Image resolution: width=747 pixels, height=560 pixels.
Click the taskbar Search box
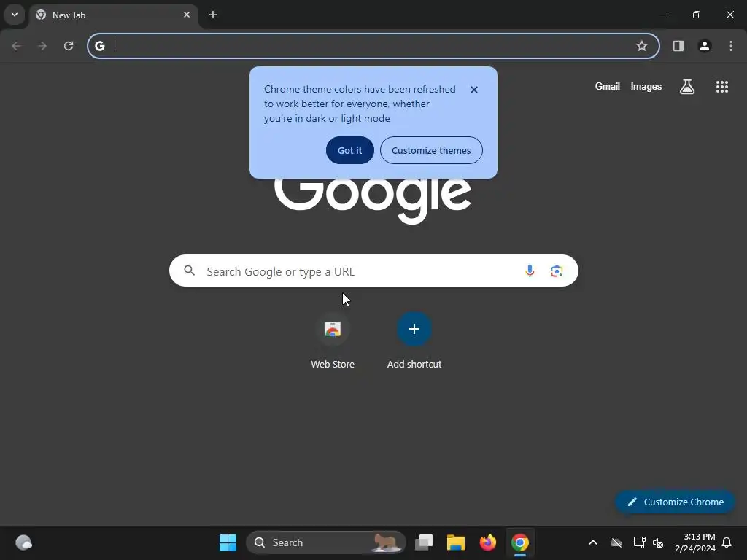[326, 542]
